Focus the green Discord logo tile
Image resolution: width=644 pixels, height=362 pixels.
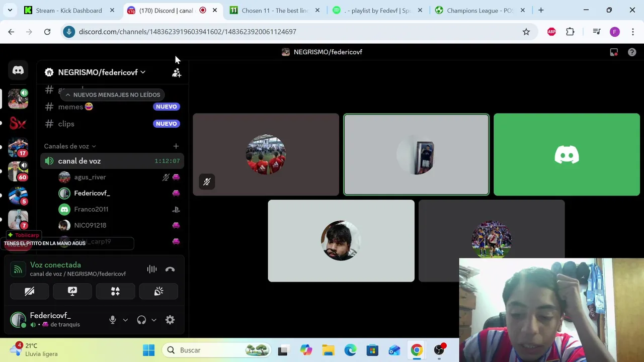click(x=567, y=154)
